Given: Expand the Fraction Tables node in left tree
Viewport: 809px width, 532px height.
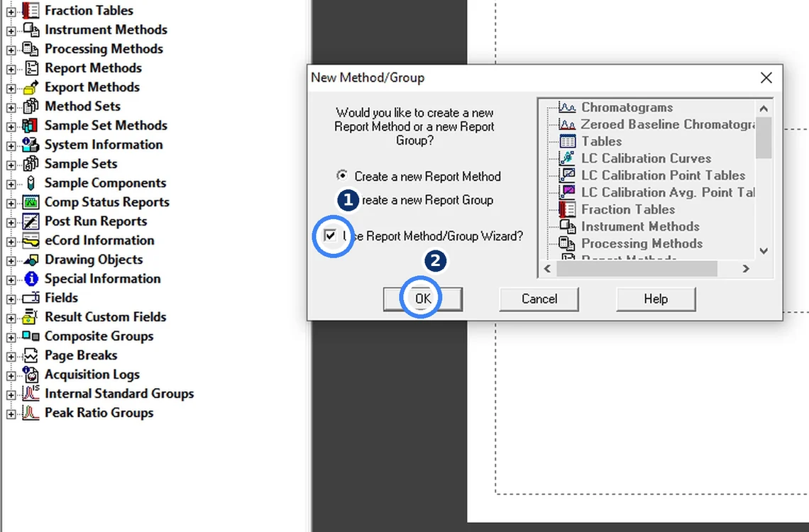Looking at the screenshot, I should pos(11,12).
